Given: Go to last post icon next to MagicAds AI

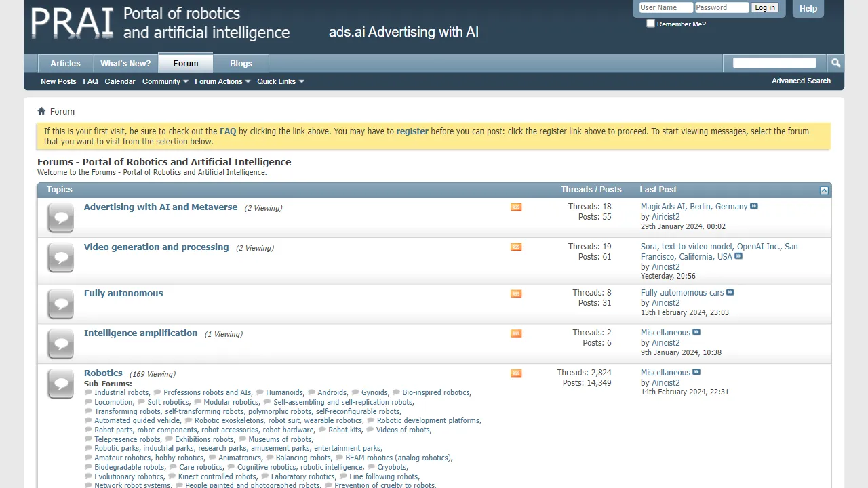Looking at the screenshot, I should pos(754,207).
